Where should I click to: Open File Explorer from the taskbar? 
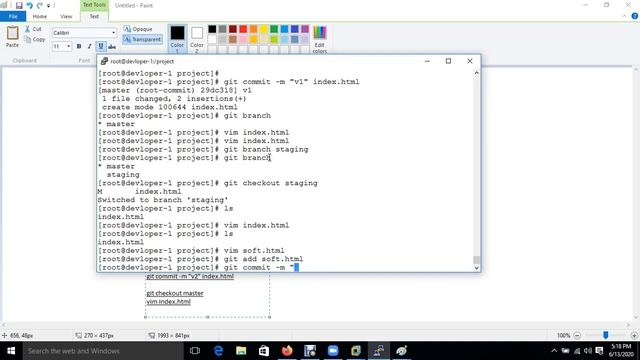click(x=241, y=351)
